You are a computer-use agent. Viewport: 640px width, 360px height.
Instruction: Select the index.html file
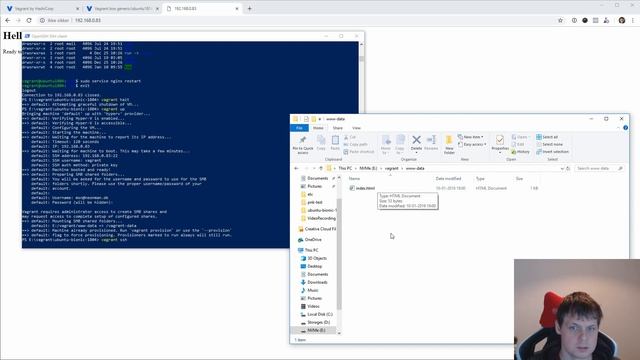(362, 188)
